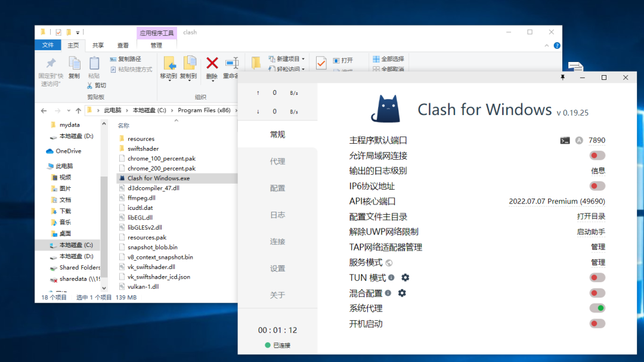
Task: Click Cut (剪切) scissors in Explorer ribbon
Action: point(96,85)
